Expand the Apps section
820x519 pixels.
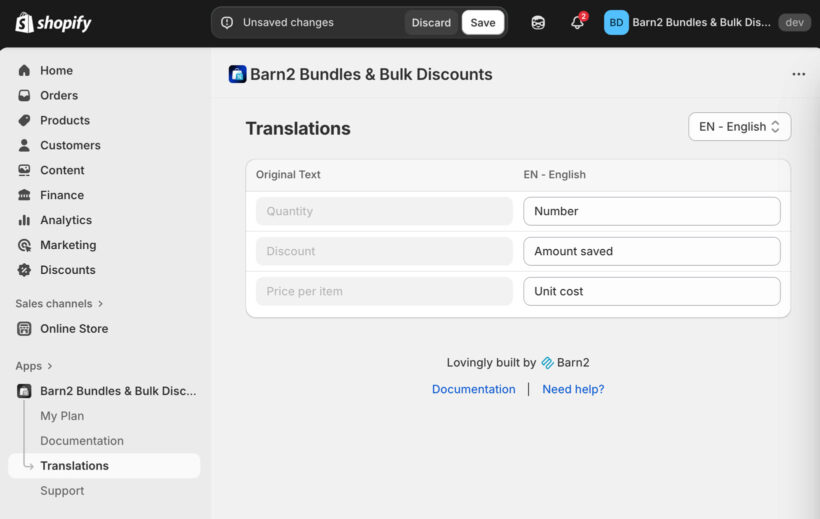pyautogui.click(x=33, y=366)
